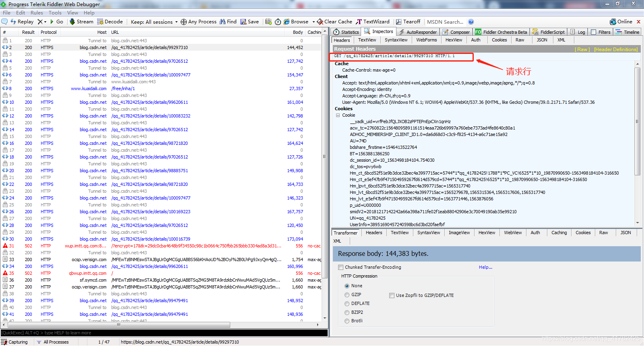Click the Online network status icon
Screen dimensions: 644x346
[613, 22]
